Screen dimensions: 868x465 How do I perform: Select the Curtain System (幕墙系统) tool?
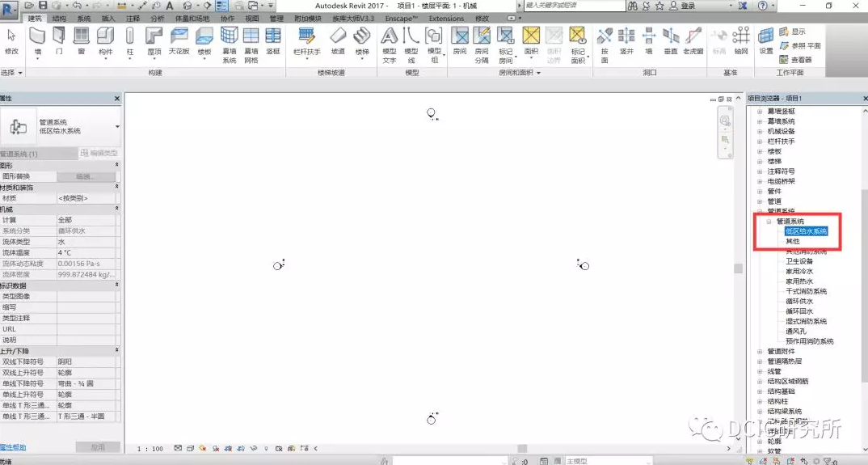pos(230,45)
